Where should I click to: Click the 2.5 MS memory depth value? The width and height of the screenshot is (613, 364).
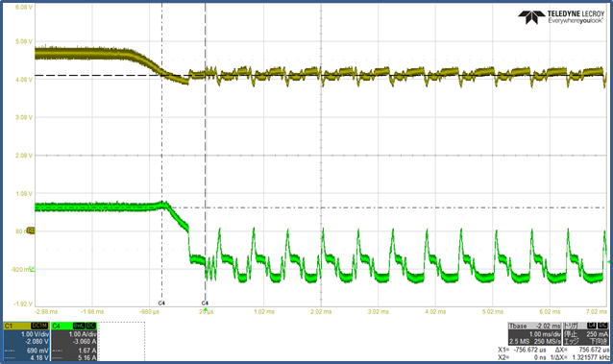(519, 342)
